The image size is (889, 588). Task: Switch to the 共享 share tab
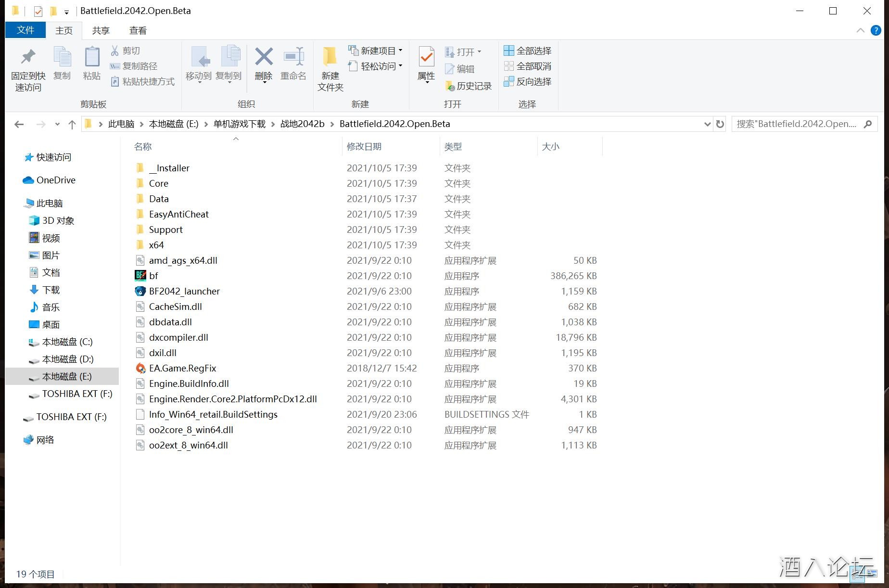(101, 30)
